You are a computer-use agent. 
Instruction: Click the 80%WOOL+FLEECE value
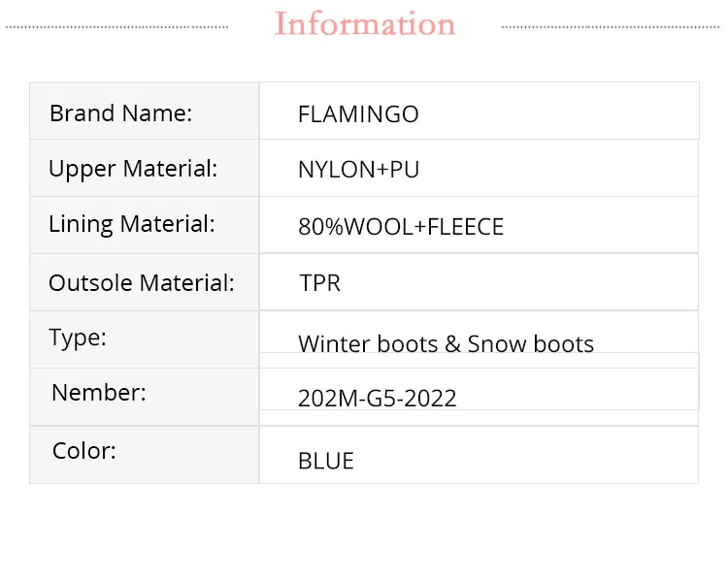pyautogui.click(x=401, y=227)
